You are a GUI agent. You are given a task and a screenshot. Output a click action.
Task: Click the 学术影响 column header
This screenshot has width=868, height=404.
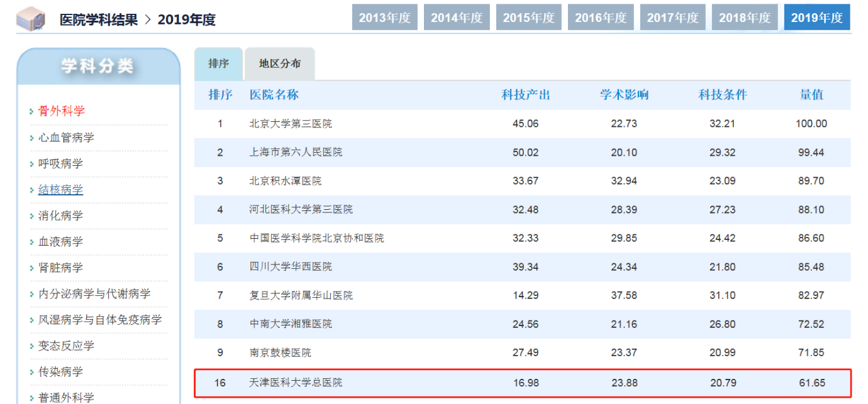coord(624,95)
